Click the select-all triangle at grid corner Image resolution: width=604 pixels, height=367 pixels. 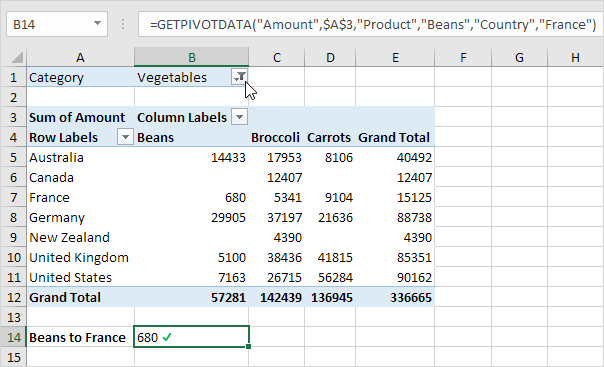coord(17,57)
